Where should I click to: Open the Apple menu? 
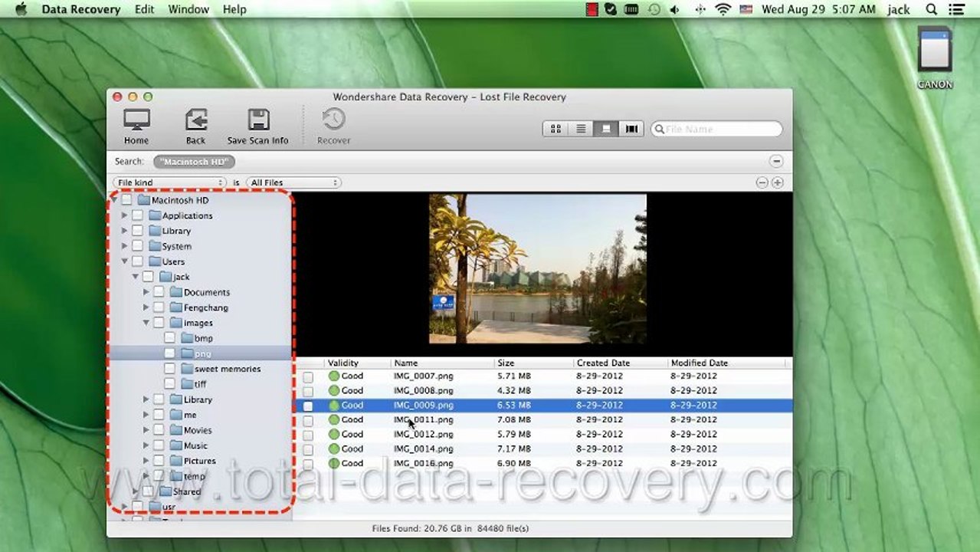[21, 9]
